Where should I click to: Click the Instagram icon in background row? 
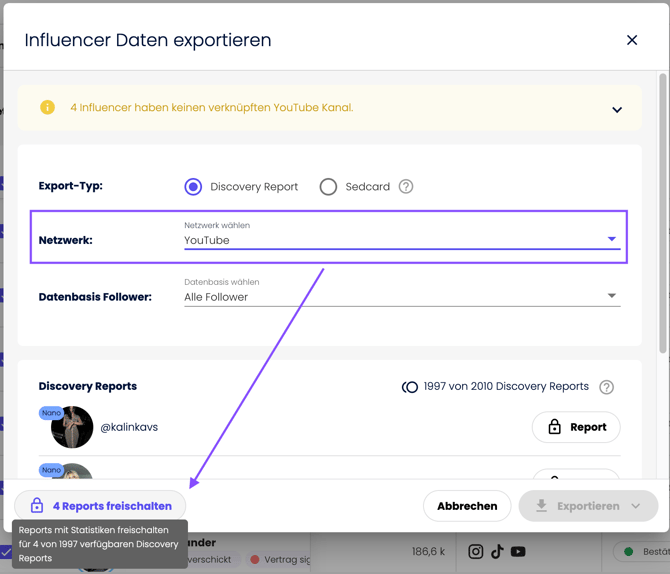click(476, 551)
